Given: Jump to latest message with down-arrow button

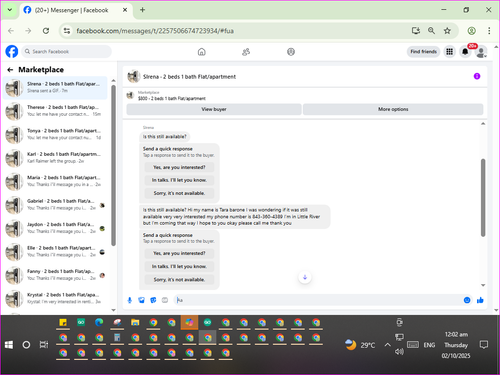Looking at the screenshot, I should tap(305, 277).
